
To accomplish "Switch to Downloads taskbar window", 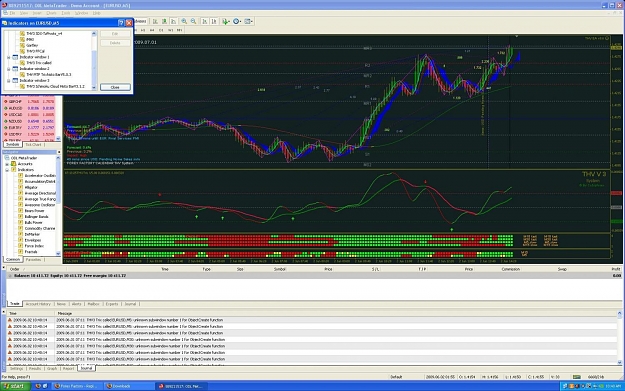I will [129, 386].
